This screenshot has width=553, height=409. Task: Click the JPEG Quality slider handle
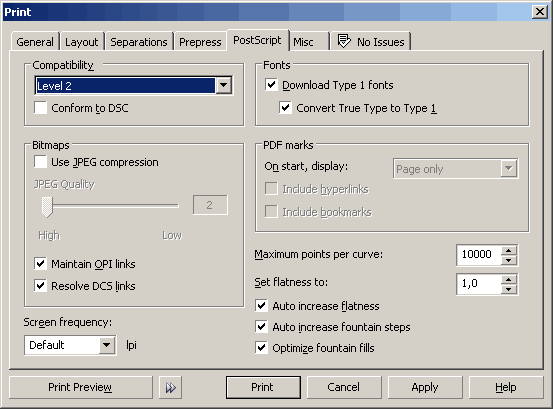(x=47, y=207)
